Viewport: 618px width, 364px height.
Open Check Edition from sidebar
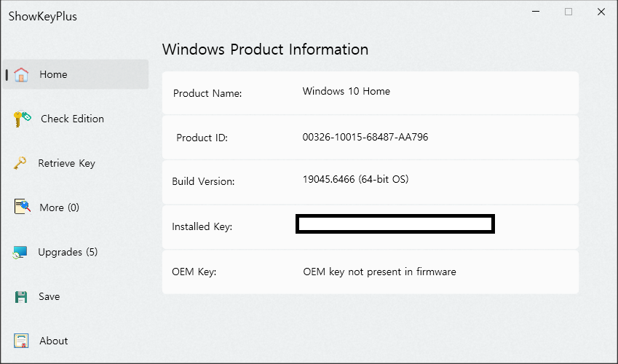click(x=72, y=119)
